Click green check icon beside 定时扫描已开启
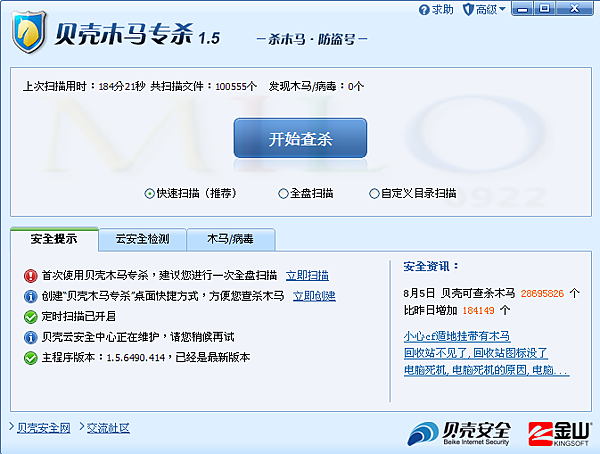 coord(31,317)
